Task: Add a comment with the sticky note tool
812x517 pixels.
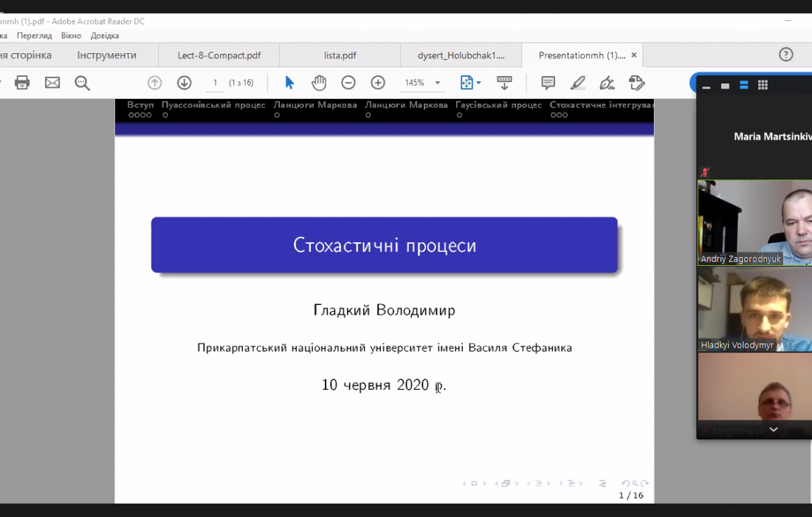Action: 548,83
